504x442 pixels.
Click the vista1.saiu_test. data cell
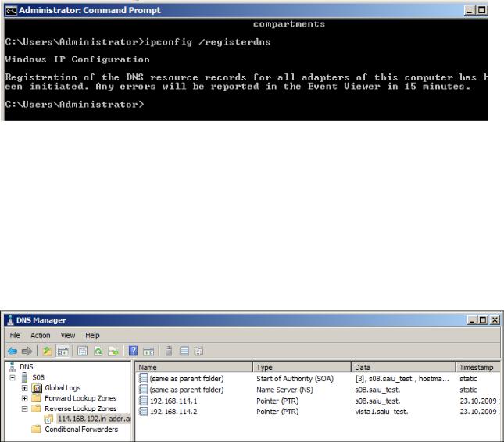381,412
